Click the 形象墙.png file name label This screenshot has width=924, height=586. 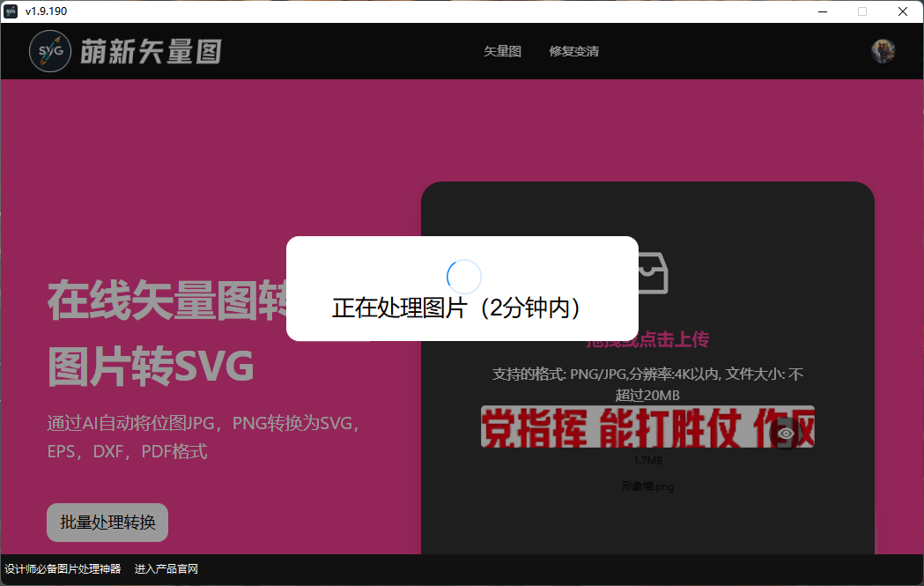[647, 486]
